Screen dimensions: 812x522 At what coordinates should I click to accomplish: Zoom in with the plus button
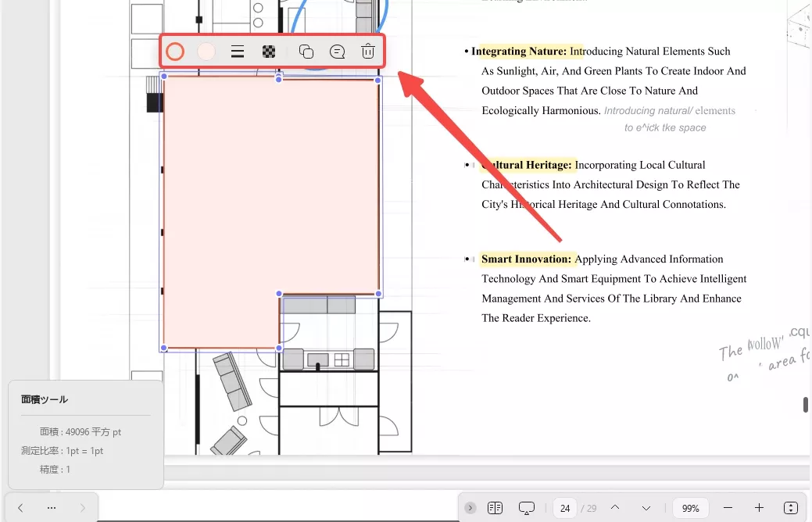759,508
